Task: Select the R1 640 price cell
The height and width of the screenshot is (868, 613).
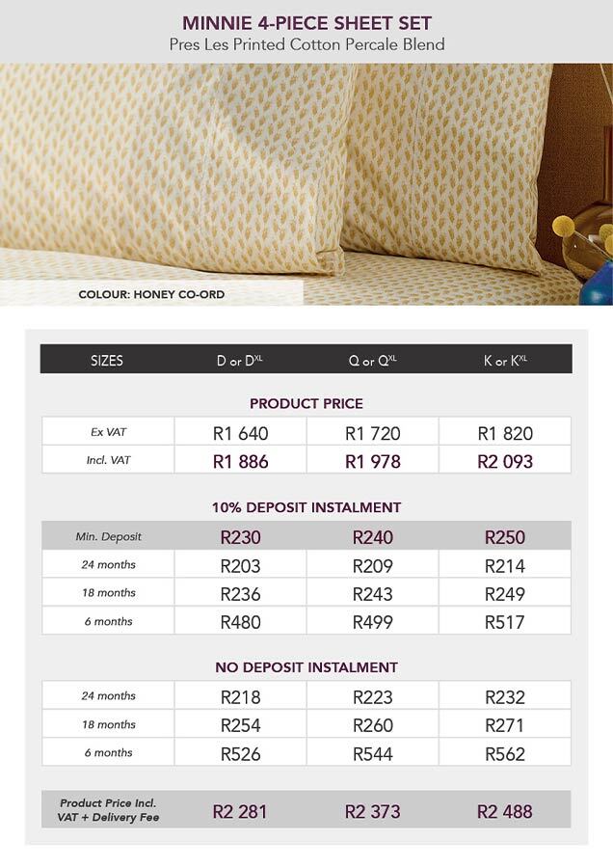Action: 240,433
